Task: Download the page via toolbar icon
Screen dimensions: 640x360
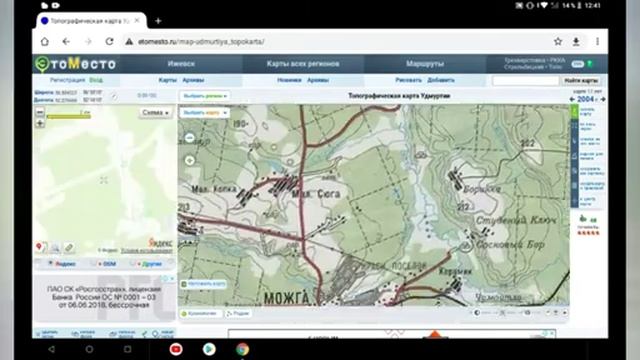Action: pyautogui.click(x=576, y=41)
